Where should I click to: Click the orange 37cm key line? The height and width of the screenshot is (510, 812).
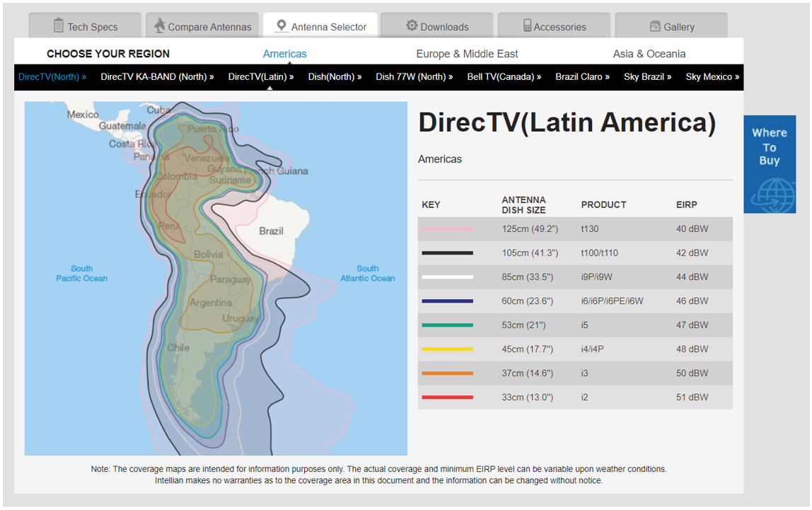(x=448, y=373)
